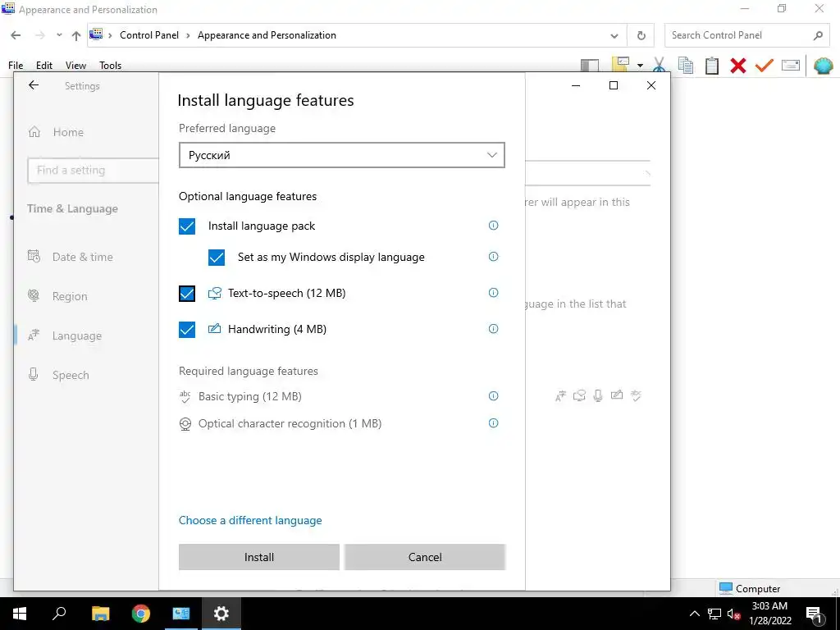Open the folder options toolbar icon
This screenshot has width=840, height=630.
[x=620, y=65]
